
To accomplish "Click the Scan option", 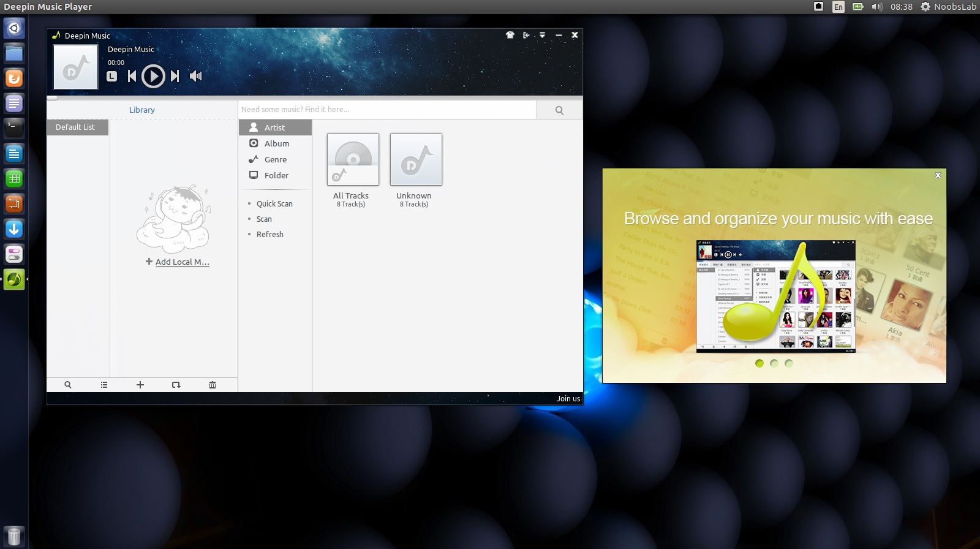I will (x=264, y=219).
